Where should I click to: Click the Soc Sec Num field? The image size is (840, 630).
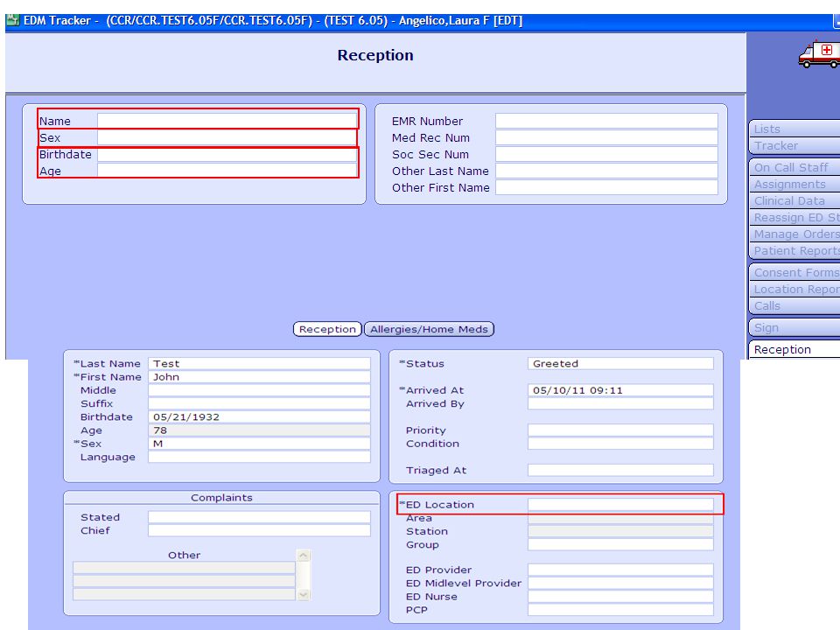[x=606, y=154]
